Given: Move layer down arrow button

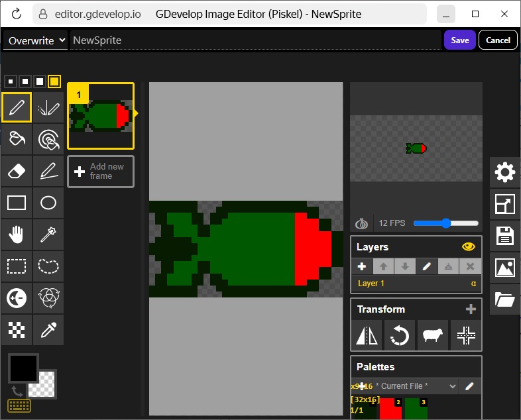Looking at the screenshot, I should tap(405, 266).
